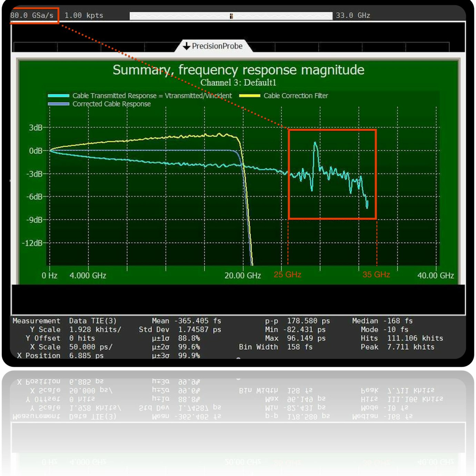Screen dimensions: 476x476
Task: Click the 3dB axis label
Action: pyautogui.click(x=36, y=128)
